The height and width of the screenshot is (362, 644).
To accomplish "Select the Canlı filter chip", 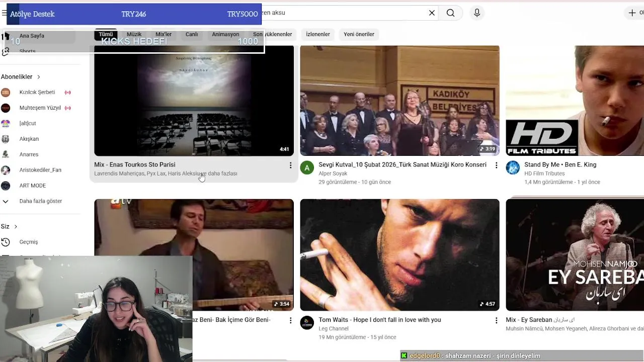I will click(192, 34).
